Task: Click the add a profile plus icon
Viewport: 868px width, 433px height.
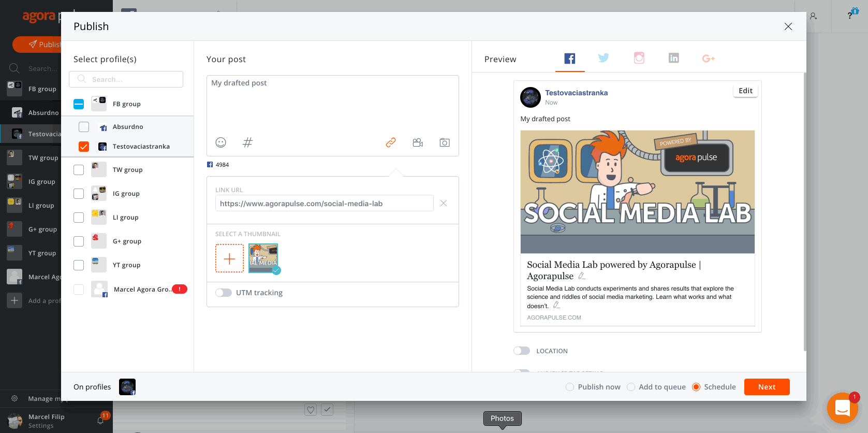Action: [14, 300]
